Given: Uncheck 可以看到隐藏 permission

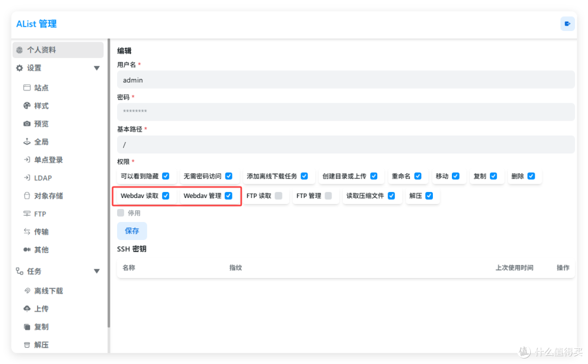Looking at the screenshot, I should pos(166,176).
